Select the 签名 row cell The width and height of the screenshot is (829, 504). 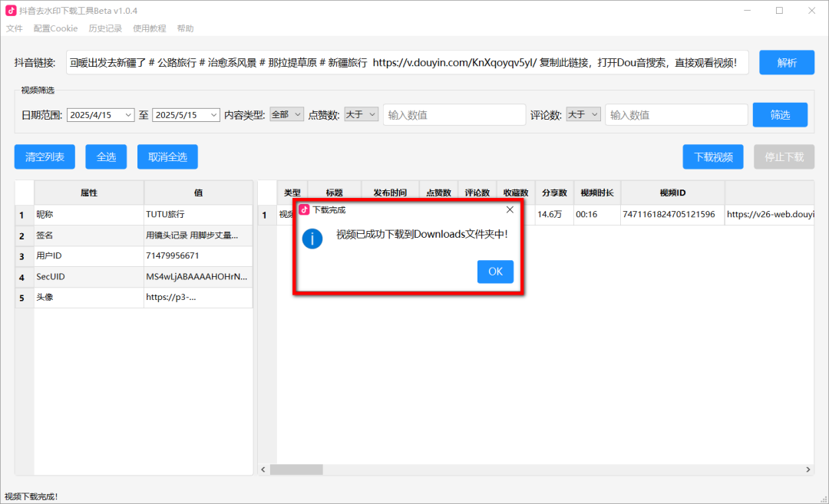(x=89, y=235)
